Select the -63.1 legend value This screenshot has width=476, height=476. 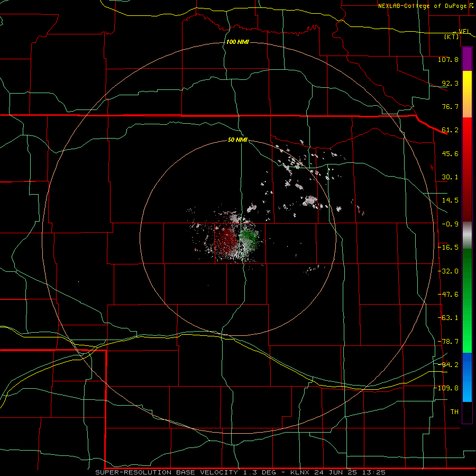click(448, 318)
